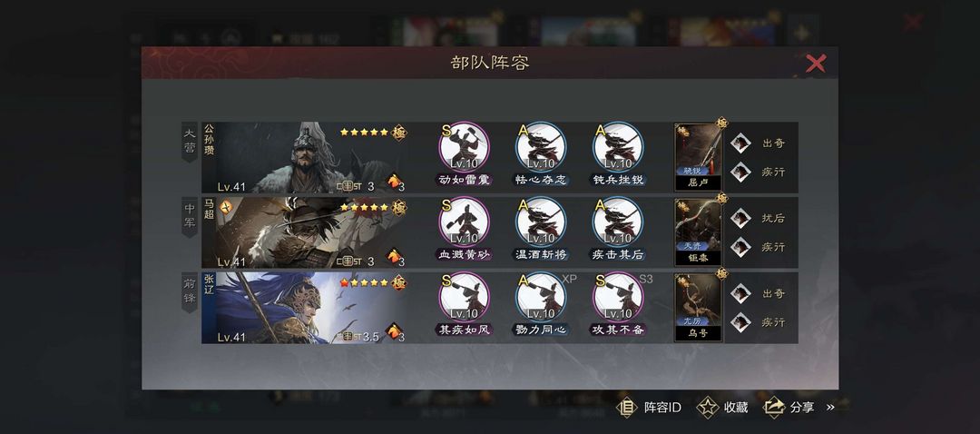Select the 扰后 trait diamond icon
This screenshot has width=980, height=434.
click(740, 218)
